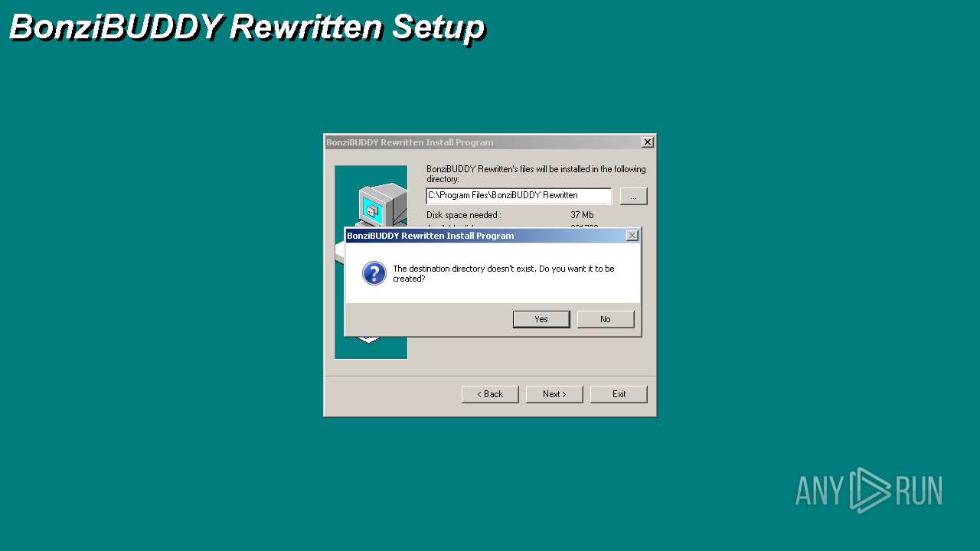The height and width of the screenshot is (551, 980).
Task: Click the 'destination directory doesn't exist' message
Action: coord(504,274)
